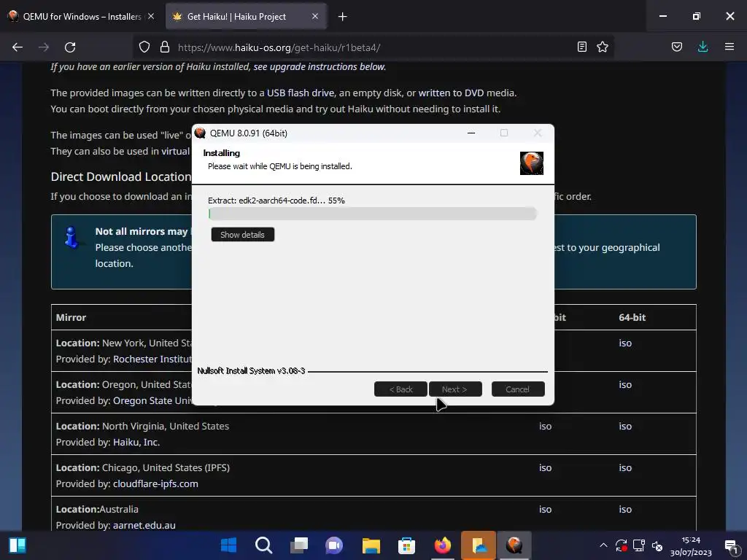
Task: Open Haiku, Inc. provider link
Action: point(136,443)
